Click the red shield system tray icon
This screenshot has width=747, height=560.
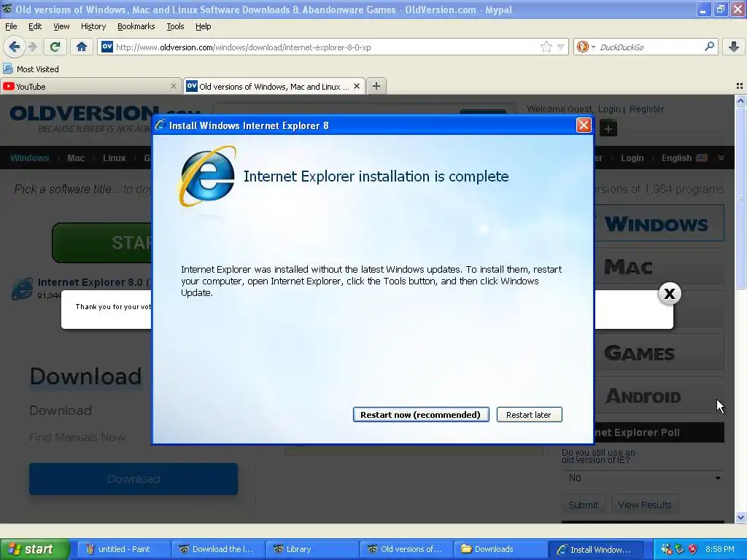[693, 549]
